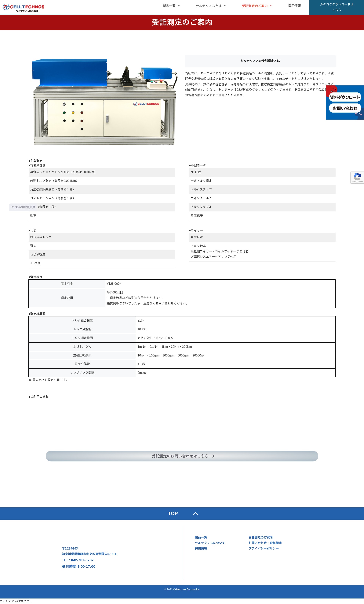364x604 pixels.
Task: Select the 無負荷ランニングトルク測定 row
Action: [102, 172]
